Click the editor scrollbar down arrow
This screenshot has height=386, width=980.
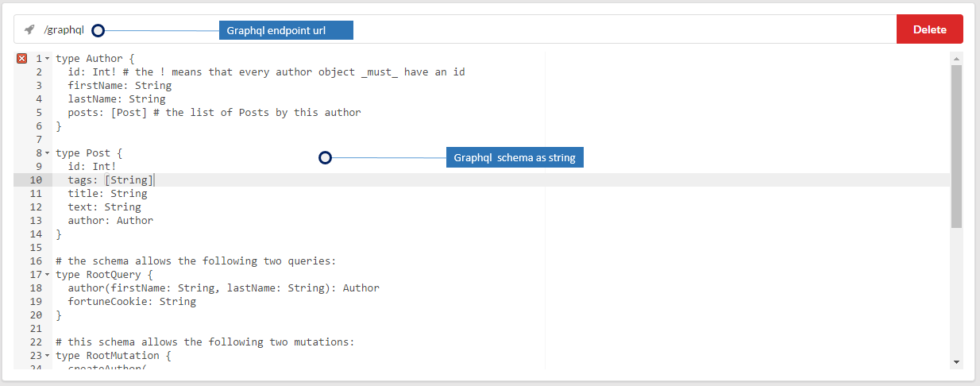956,361
